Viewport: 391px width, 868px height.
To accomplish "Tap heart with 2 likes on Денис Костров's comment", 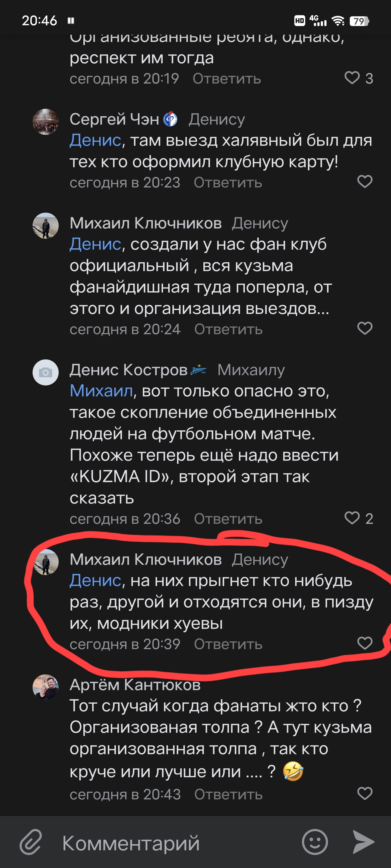I will 352,518.
